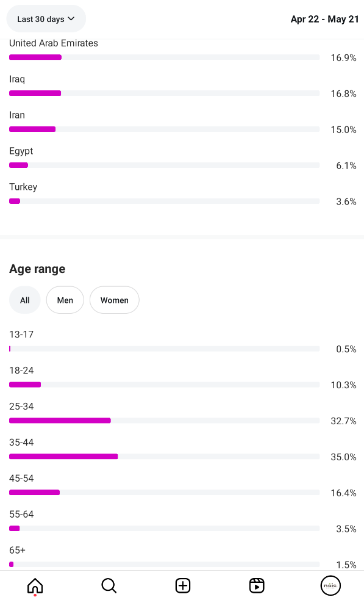Open the Reels video icon
Screen dimensions: 364x597
click(257, 585)
